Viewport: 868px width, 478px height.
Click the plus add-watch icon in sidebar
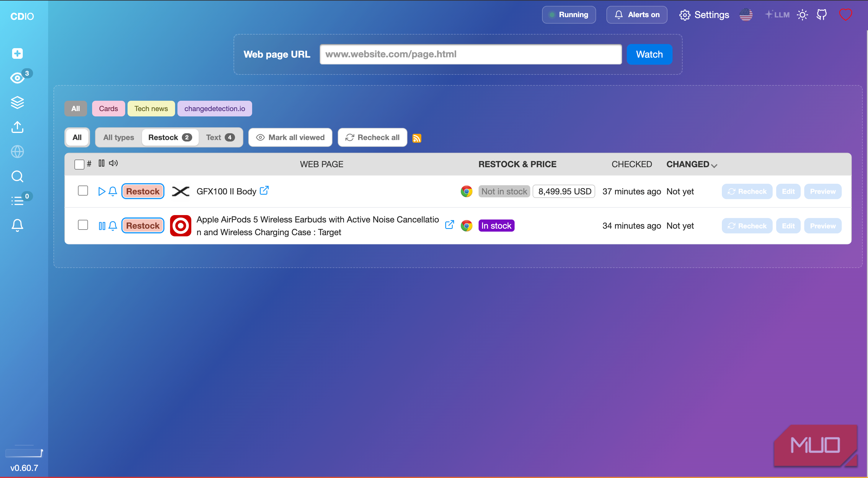point(17,53)
